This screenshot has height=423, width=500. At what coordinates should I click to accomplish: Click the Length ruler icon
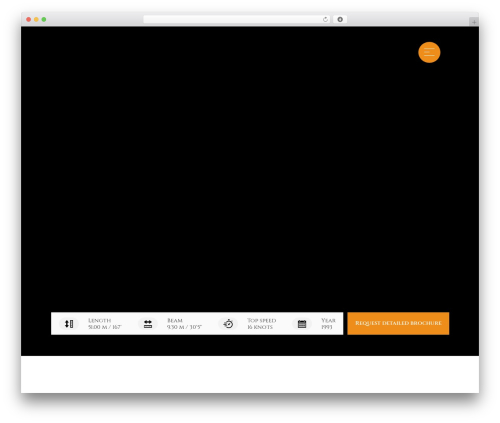(x=69, y=324)
